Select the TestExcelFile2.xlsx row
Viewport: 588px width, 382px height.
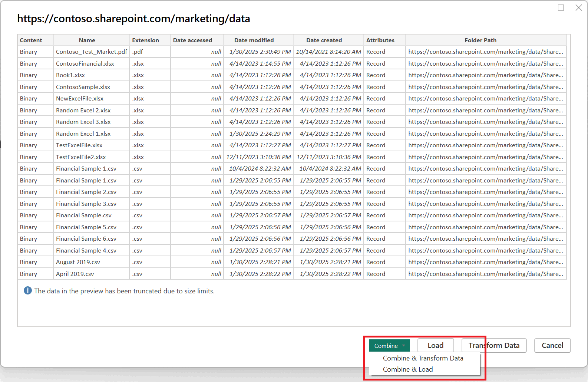coord(292,157)
